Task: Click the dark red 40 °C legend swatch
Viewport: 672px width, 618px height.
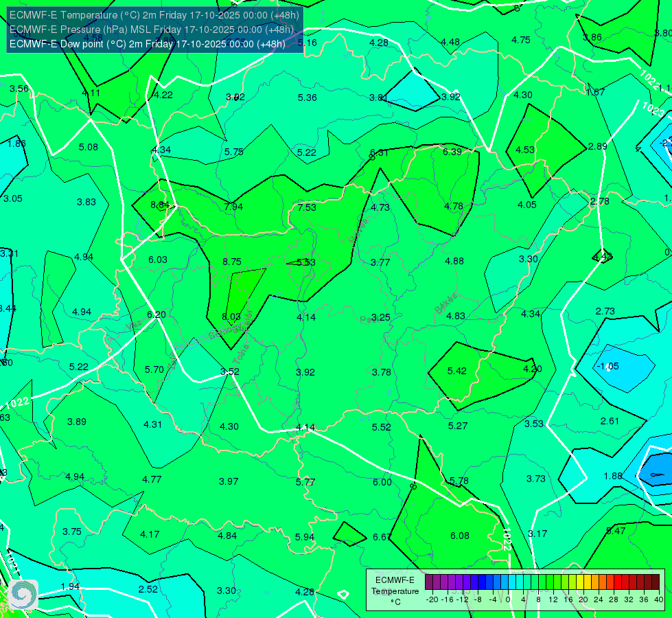Action: pyautogui.click(x=656, y=582)
